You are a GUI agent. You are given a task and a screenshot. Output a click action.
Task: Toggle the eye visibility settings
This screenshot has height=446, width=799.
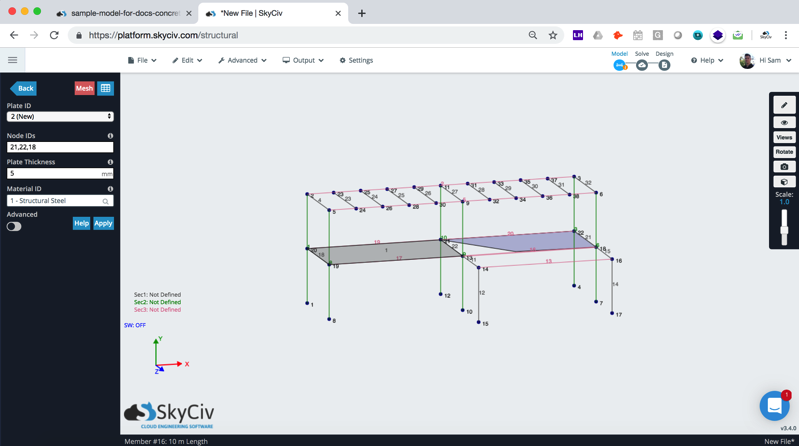pos(784,123)
